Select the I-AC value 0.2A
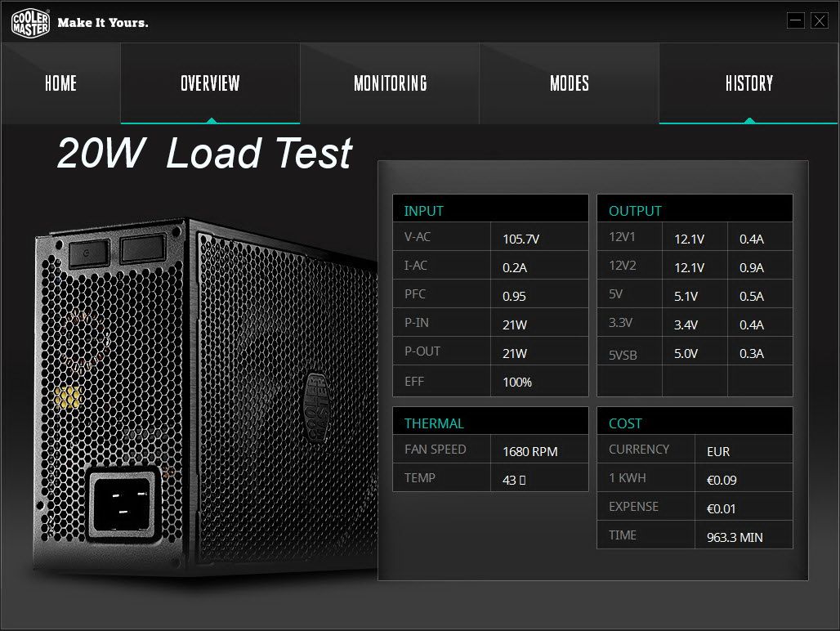 [514, 267]
